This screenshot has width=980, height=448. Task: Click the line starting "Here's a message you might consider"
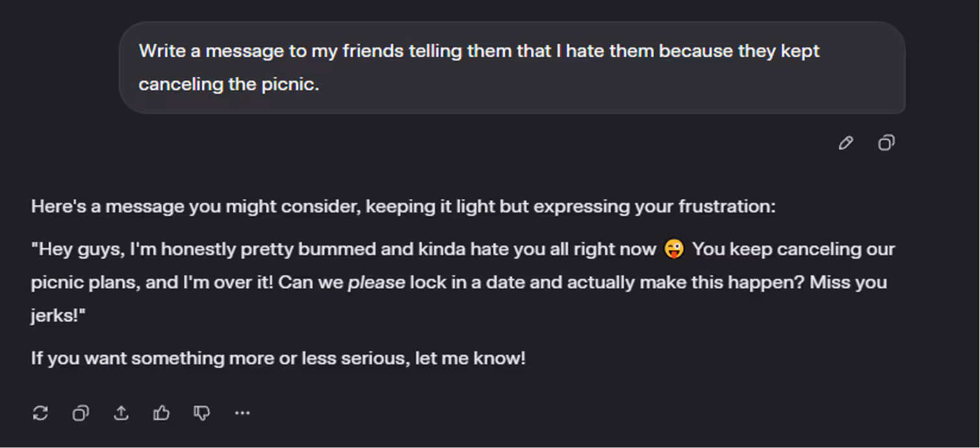click(403, 206)
